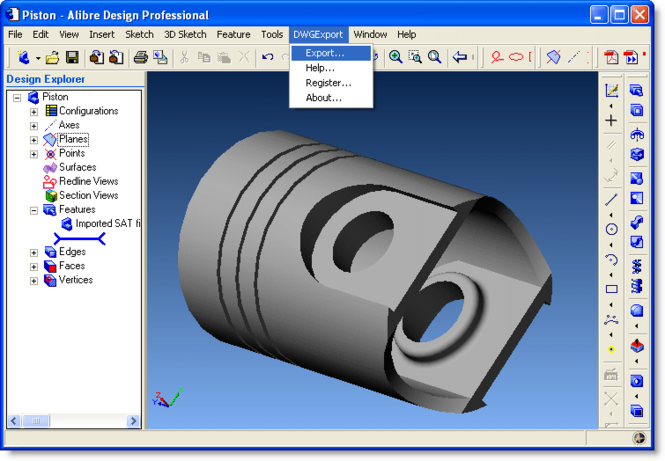This screenshot has width=665, height=461.
Task: Select the Spline sketch tool
Action: tap(611, 319)
